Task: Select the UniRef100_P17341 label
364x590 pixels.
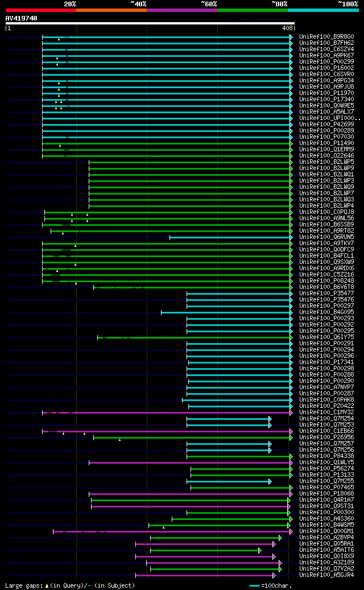Action: tap(326, 362)
